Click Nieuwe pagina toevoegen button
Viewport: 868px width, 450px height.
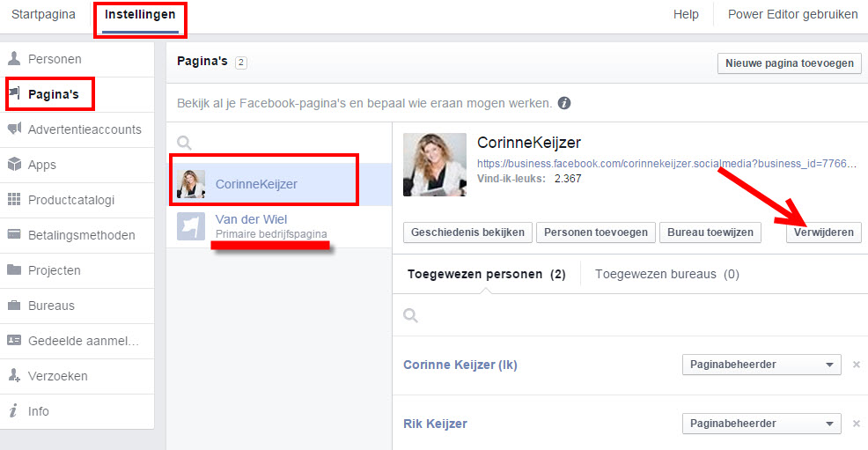coord(790,63)
